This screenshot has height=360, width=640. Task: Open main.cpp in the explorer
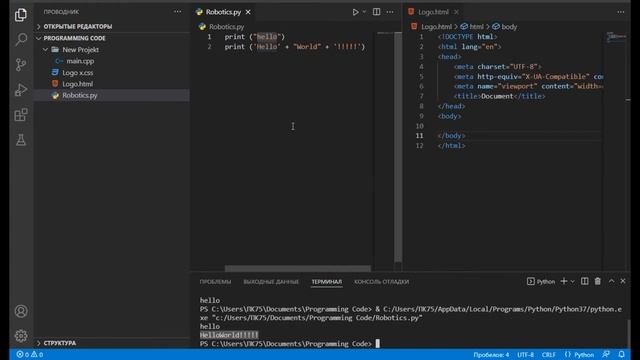(x=80, y=61)
